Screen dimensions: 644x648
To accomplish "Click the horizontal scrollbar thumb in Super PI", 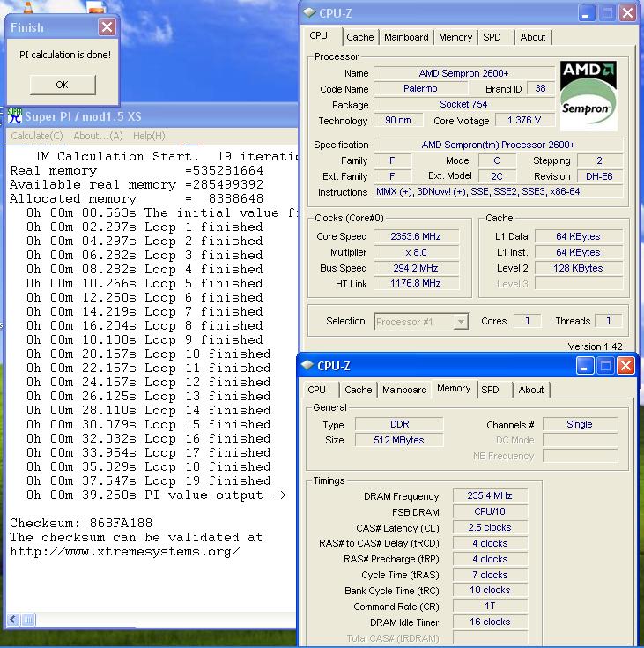I will 28,620.
